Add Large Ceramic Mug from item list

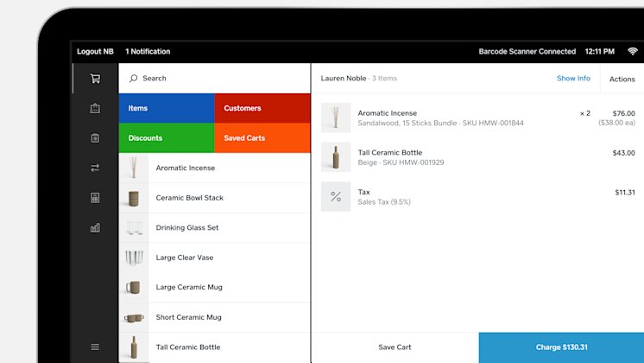click(x=214, y=287)
